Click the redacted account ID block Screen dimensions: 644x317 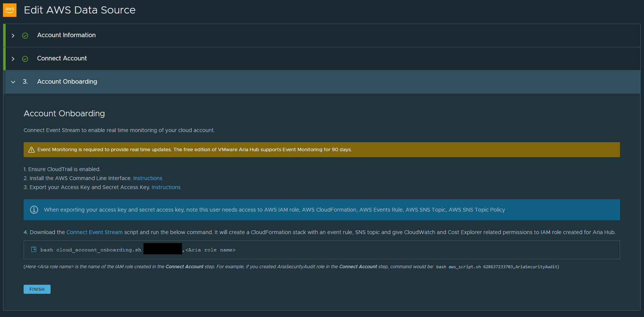pyautogui.click(x=163, y=249)
